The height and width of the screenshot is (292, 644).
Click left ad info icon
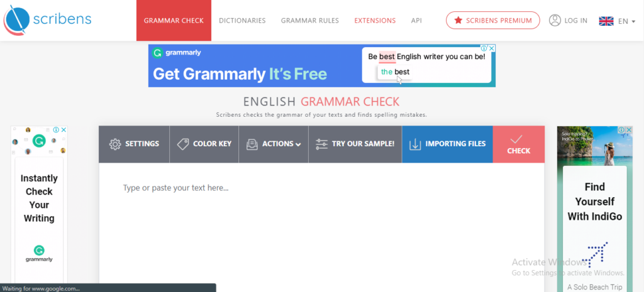(56, 129)
